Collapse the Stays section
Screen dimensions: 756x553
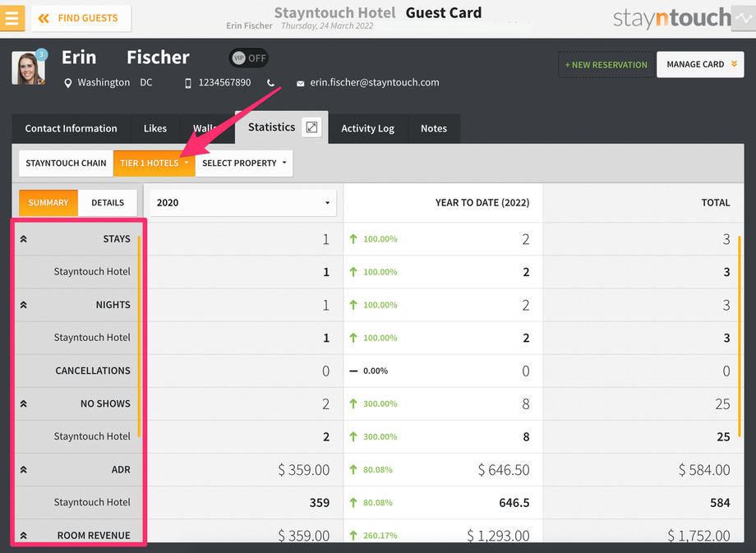click(23, 239)
